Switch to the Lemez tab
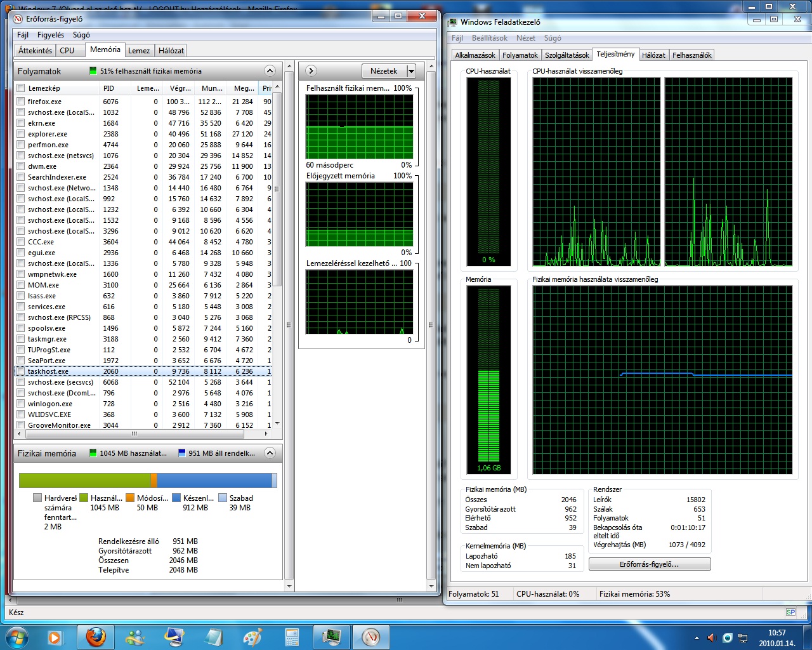The height and width of the screenshot is (650, 812). click(139, 51)
